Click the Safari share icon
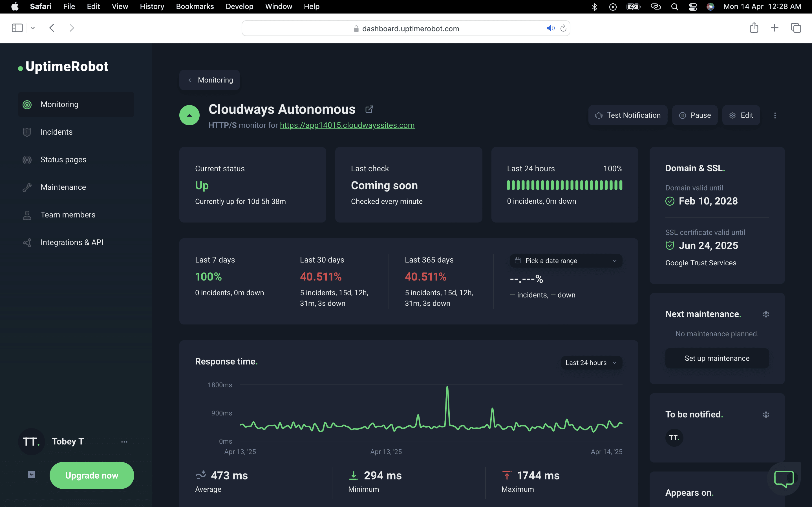The width and height of the screenshot is (812, 507). (754, 28)
